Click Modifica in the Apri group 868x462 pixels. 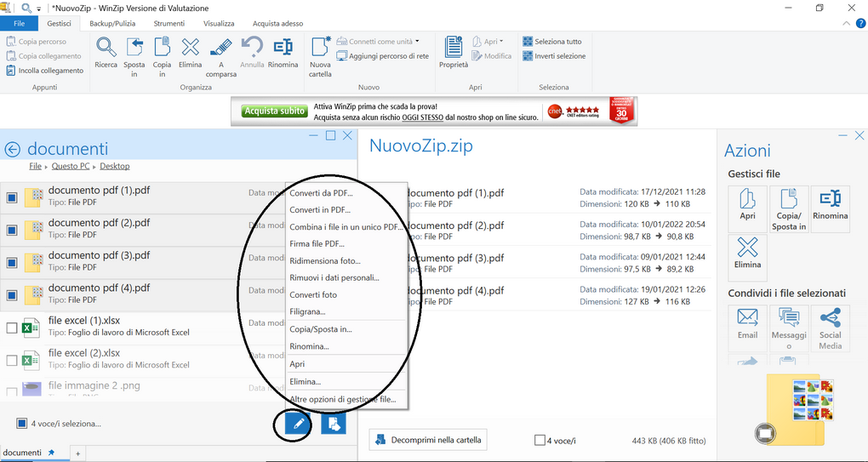tap(492, 56)
